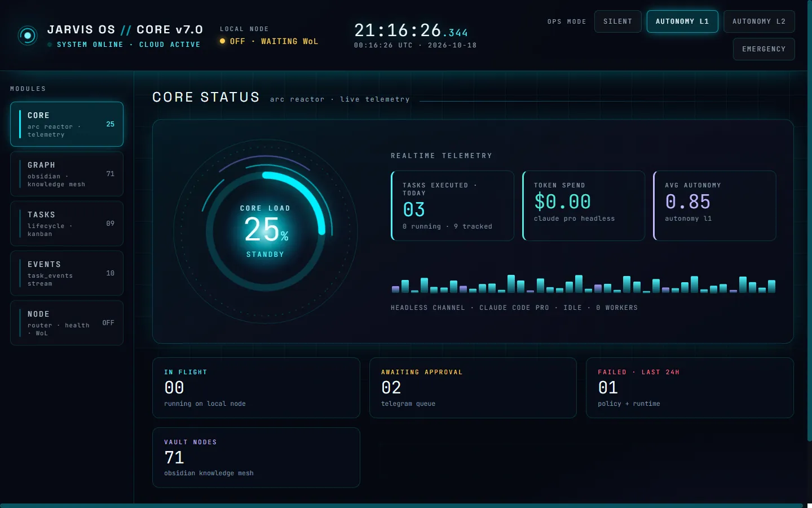The image size is (812, 508).
Task: Open the Graph obsidian knowledge mesh module
Action: 67,174
